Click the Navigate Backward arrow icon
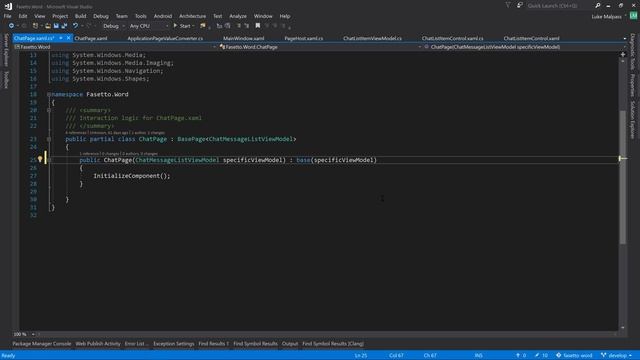 (x=11, y=26)
